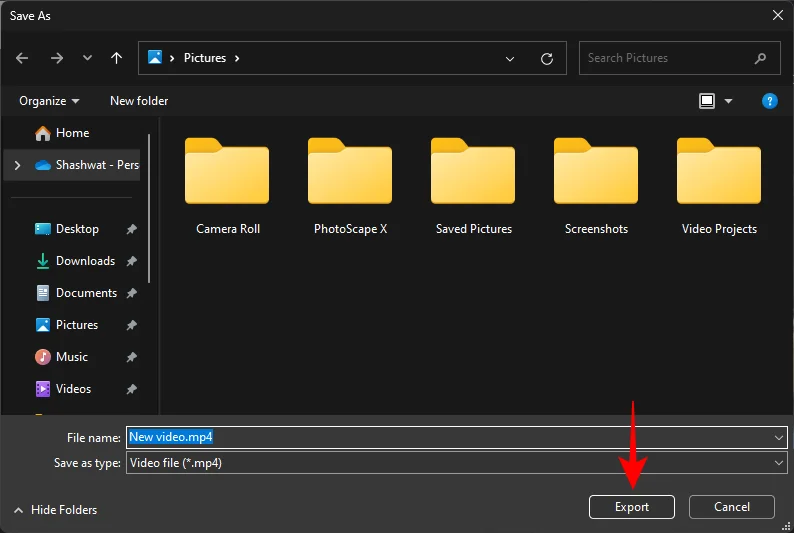Image resolution: width=794 pixels, height=533 pixels.
Task: Open help with the blue question icon
Action: point(770,101)
